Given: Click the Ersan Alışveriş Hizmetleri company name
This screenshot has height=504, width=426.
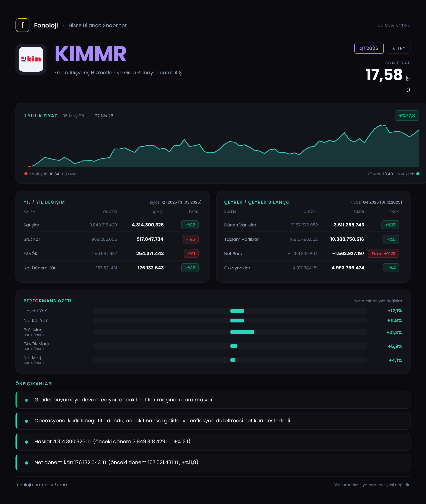Looking at the screenshot, I should (118, 73).
